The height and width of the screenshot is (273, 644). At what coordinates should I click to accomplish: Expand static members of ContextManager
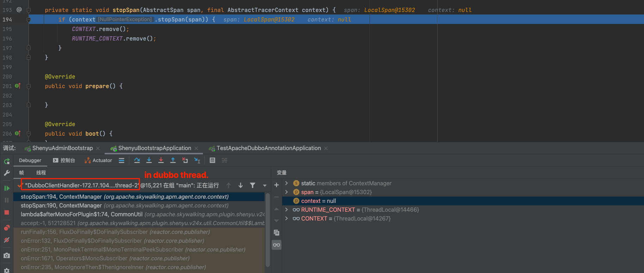[x=286, y=183]
